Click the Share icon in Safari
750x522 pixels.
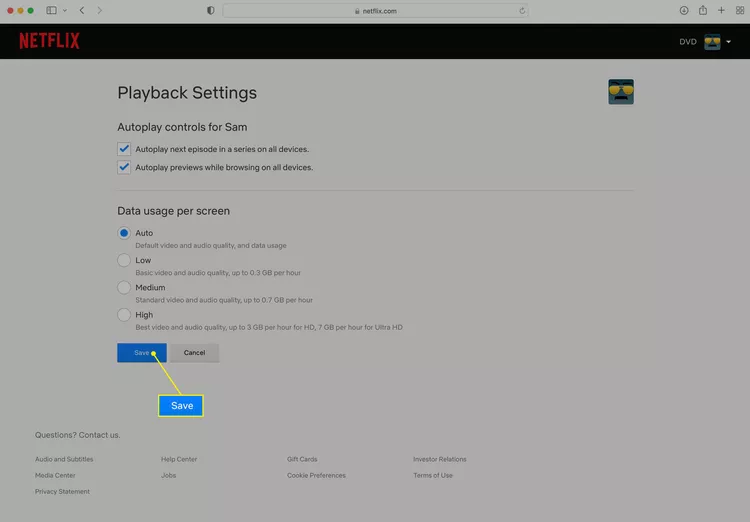tap(703, 10)
